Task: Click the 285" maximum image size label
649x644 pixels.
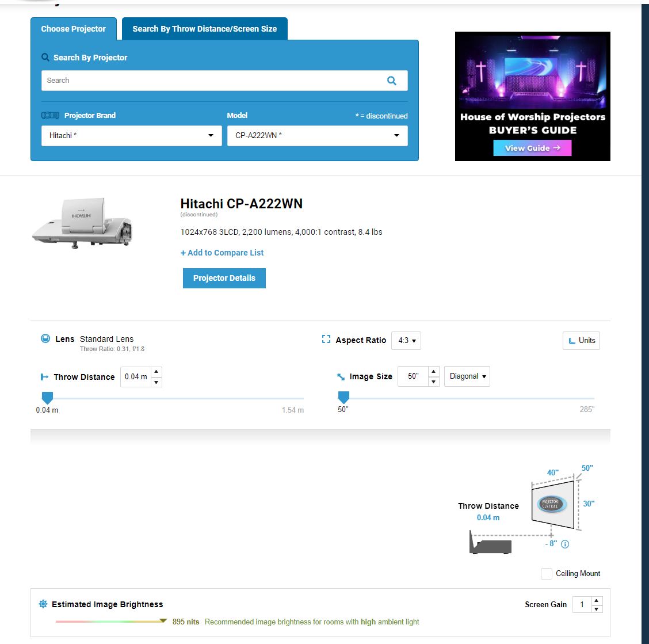Action: (587, 409)
